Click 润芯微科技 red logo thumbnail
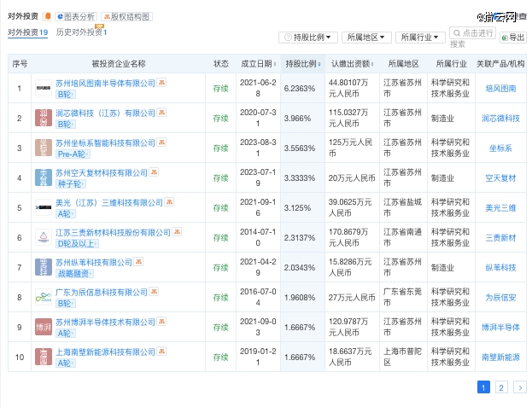 click(44, 118)
